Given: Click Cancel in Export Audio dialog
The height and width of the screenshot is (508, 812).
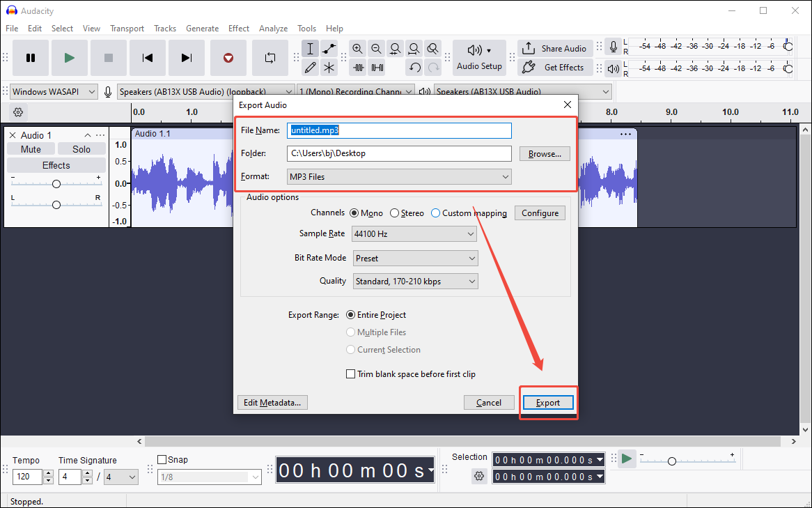Looking at the screenshot, I should click(489, 403).
